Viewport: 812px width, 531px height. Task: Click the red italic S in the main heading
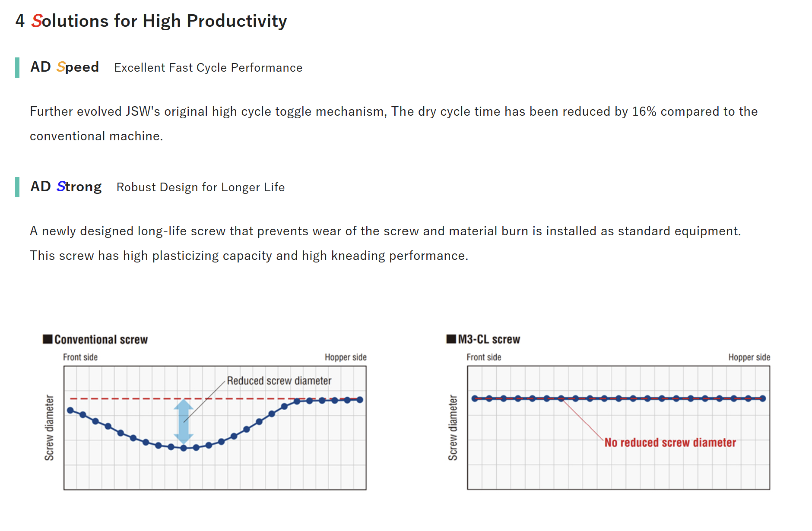coord(36,21)
